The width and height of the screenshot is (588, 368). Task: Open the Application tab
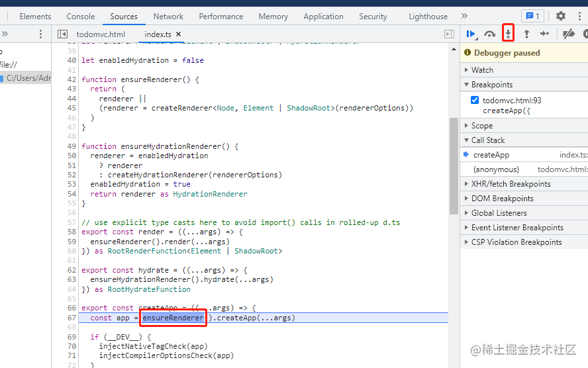click(323, 17)
